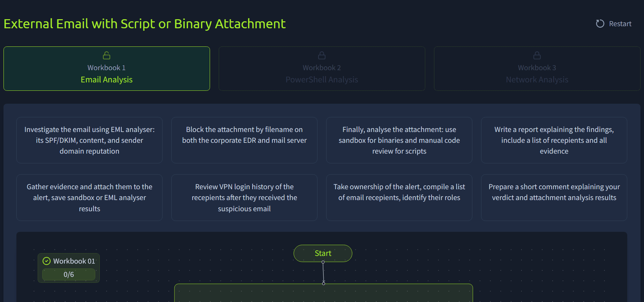Click the empty green drop zone below Start
644x302 pixels.
point(323,293)
